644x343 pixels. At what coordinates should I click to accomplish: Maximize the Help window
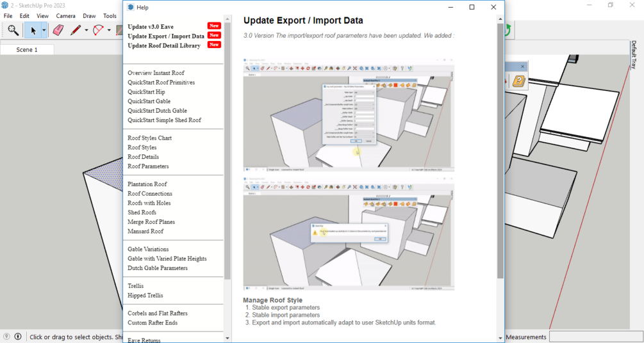click(472, 7)
